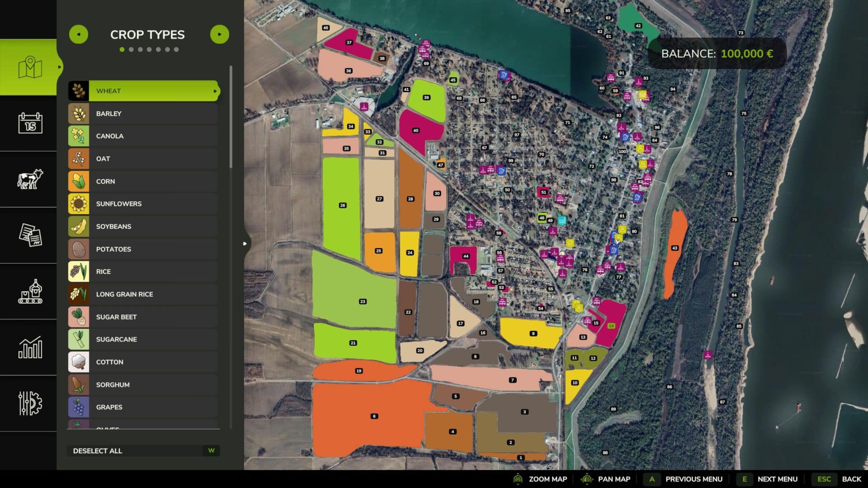Click the left arrow beside CROP TYPES
Viewport: 868px width, 488px height.
[x=79, y=34]
